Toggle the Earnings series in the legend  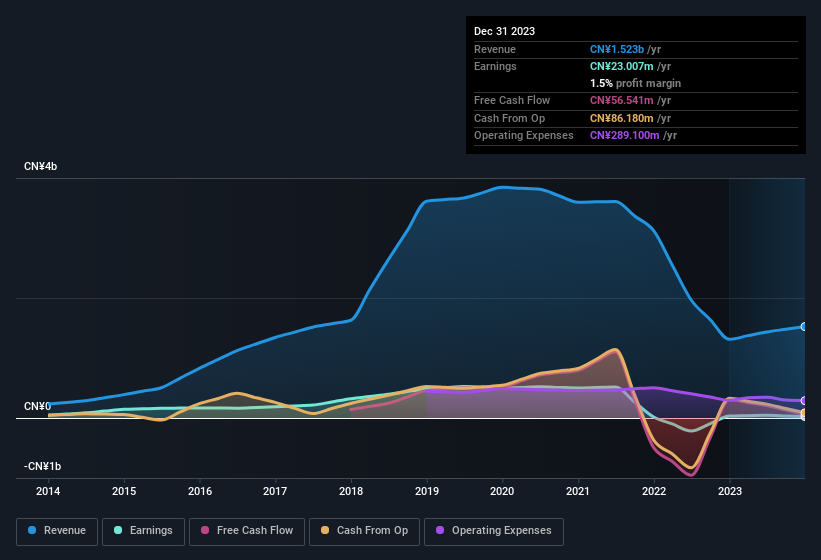click(x=144, y=531)
